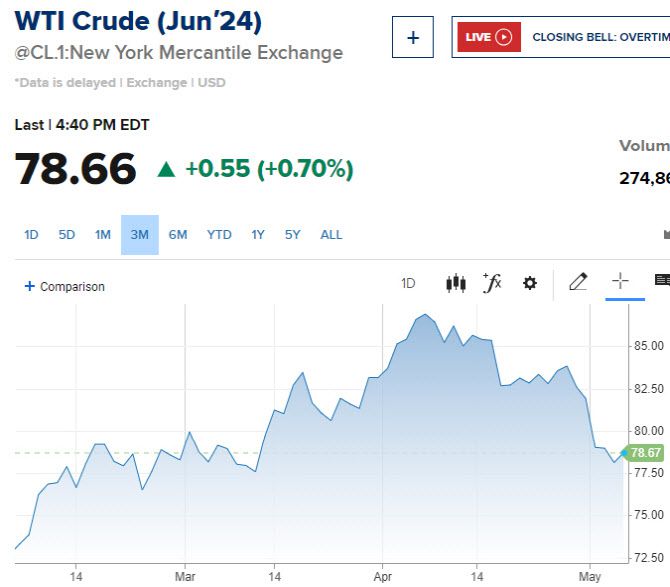Click the Closing Bell: Overtime link

[x=600, y=37]
